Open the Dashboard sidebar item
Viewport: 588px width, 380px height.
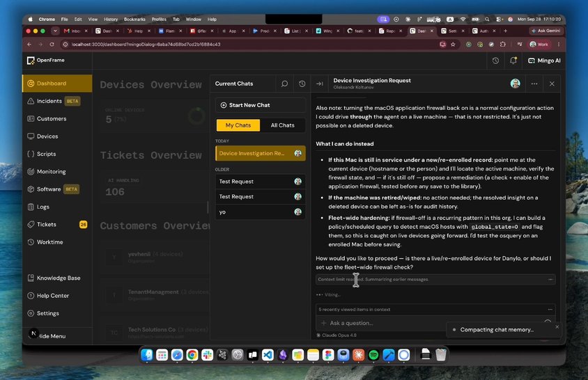coord(57,84)
